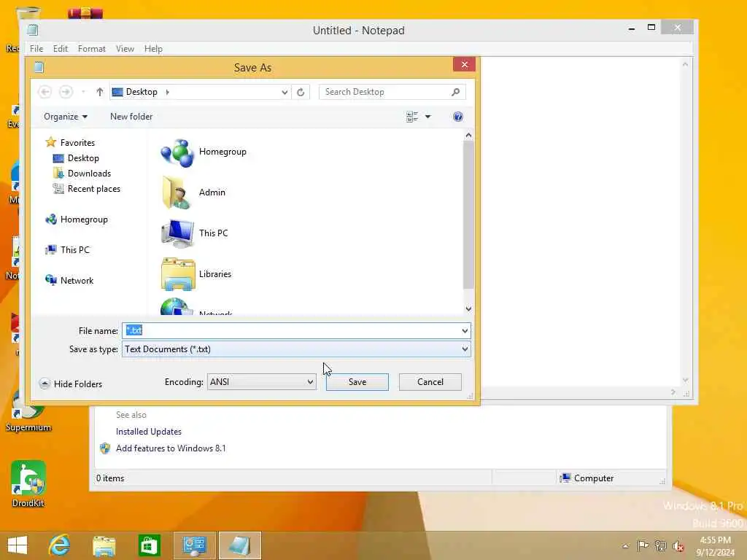Open the Save as type dropdown

click(x=465, y=349)
